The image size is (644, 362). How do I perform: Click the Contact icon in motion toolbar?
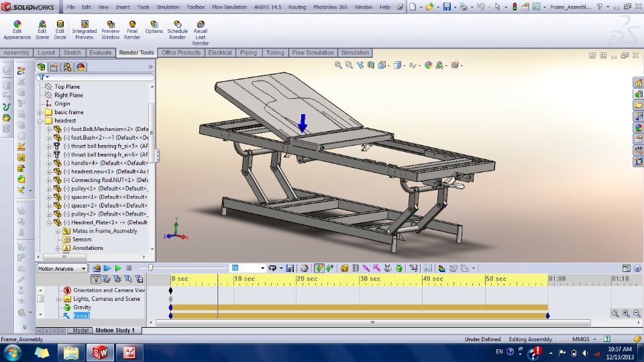388,268
